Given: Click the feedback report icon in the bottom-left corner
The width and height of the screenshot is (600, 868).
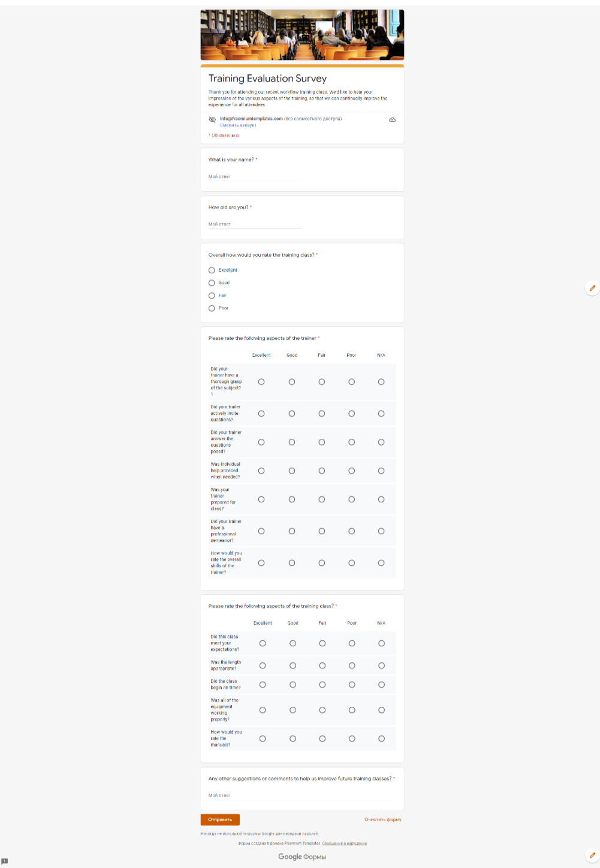Looking at the screenshot, I should (5, 861).
